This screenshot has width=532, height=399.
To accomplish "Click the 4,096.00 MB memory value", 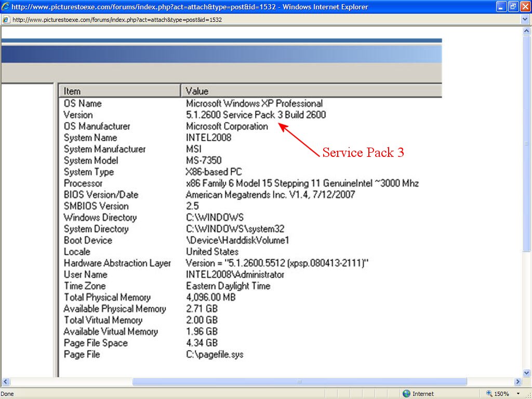I will pyautogui.click(x=211, y=297).
